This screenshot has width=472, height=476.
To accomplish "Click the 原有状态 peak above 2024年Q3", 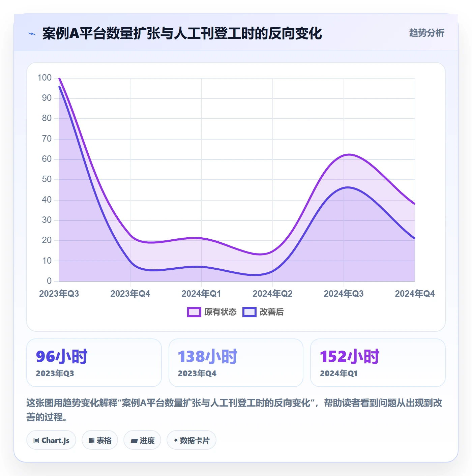I will pyautogui.click(x=349, y=155).
